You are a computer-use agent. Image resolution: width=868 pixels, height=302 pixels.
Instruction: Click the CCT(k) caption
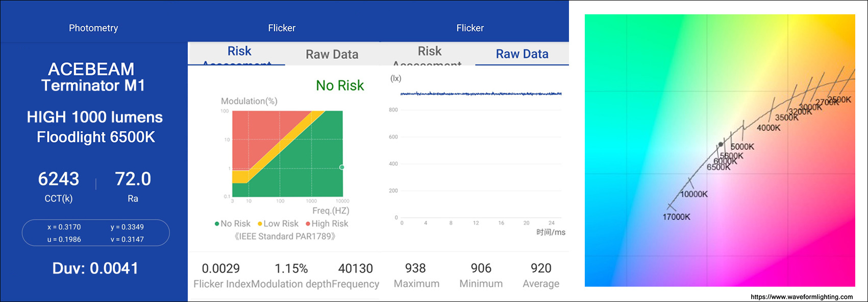59,199
